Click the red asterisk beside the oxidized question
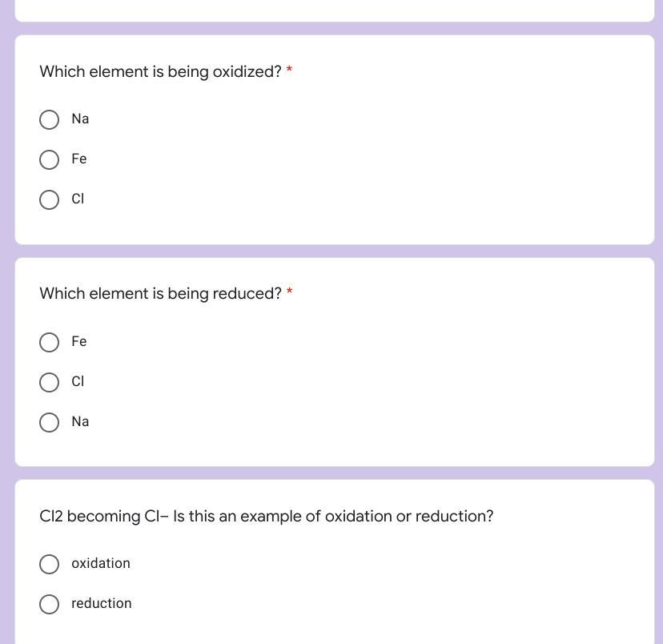The image size is (663, 644). (289, 71)
